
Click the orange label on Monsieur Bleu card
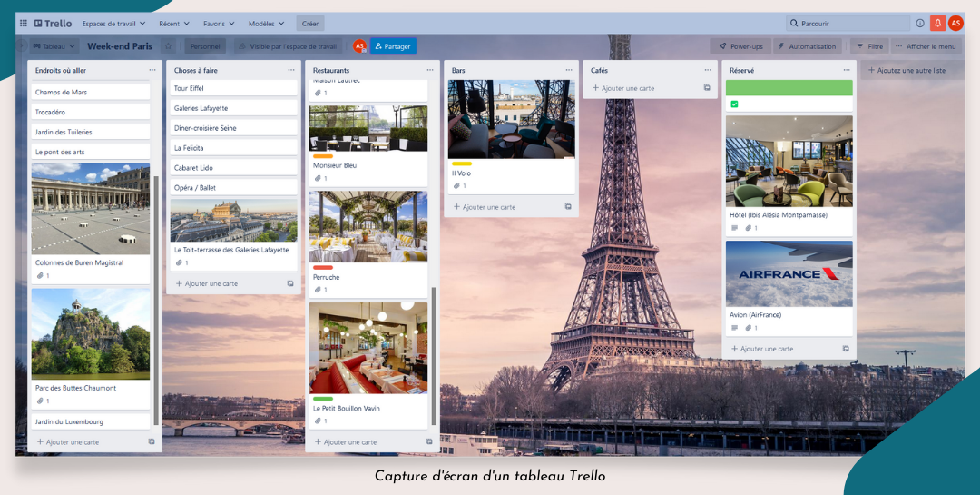coord(323,156)
